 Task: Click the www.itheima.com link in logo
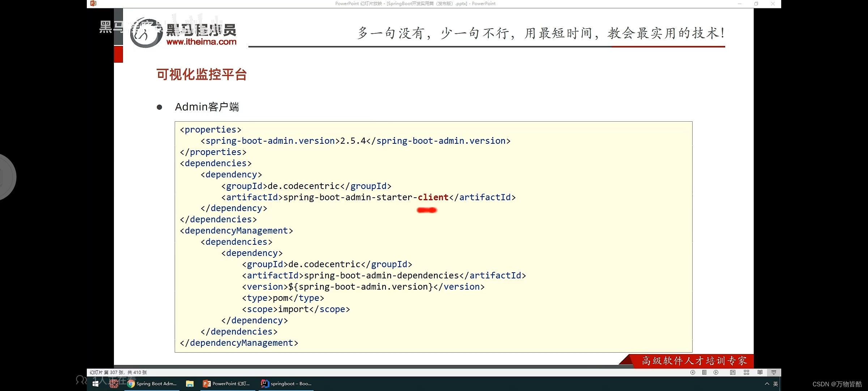coord(201,42)
